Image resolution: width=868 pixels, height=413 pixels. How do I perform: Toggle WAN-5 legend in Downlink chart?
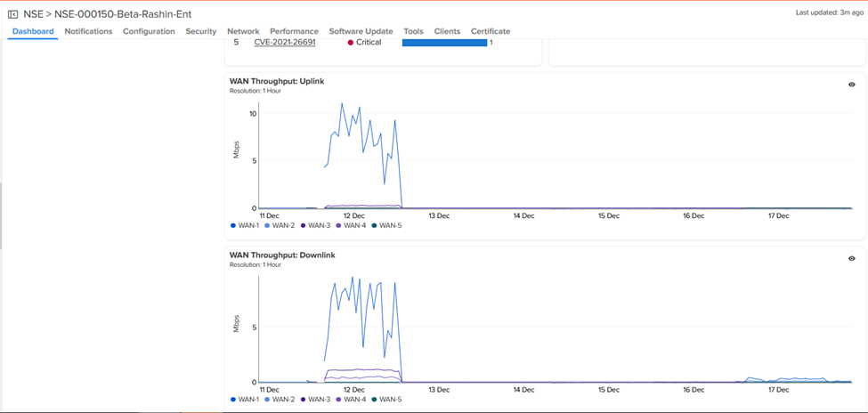386,400
